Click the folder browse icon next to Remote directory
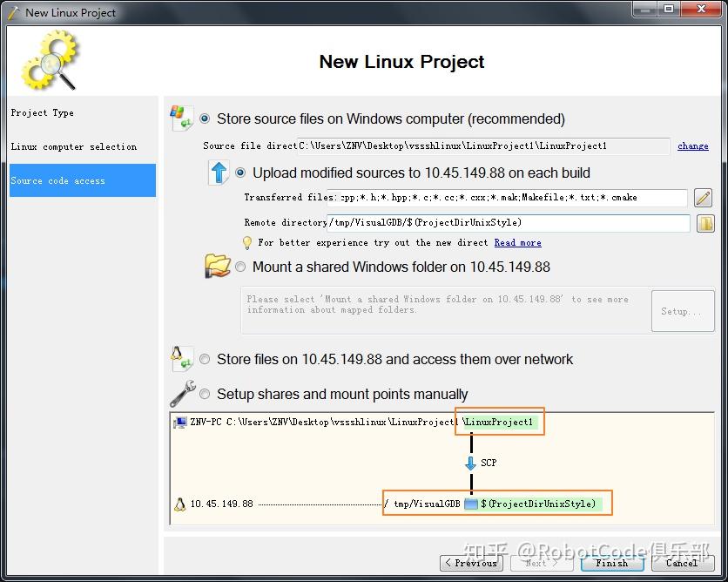The image size is (728, 582). (703, 223)
